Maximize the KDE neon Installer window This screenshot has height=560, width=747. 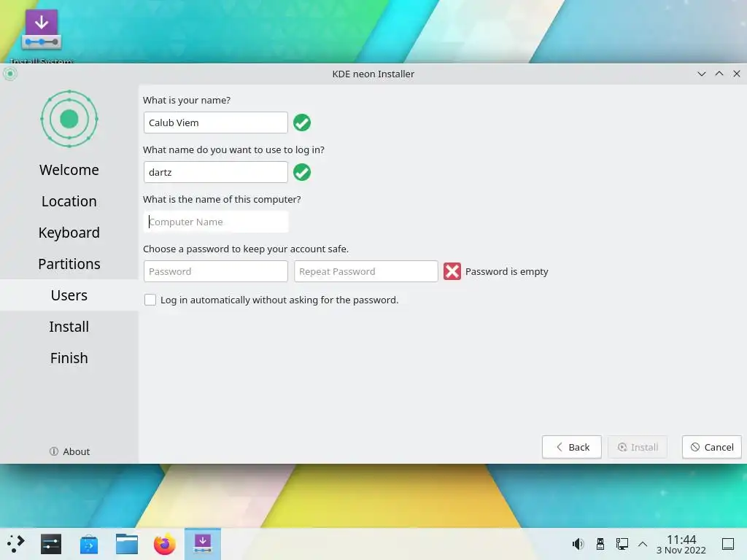pos(719,74)
